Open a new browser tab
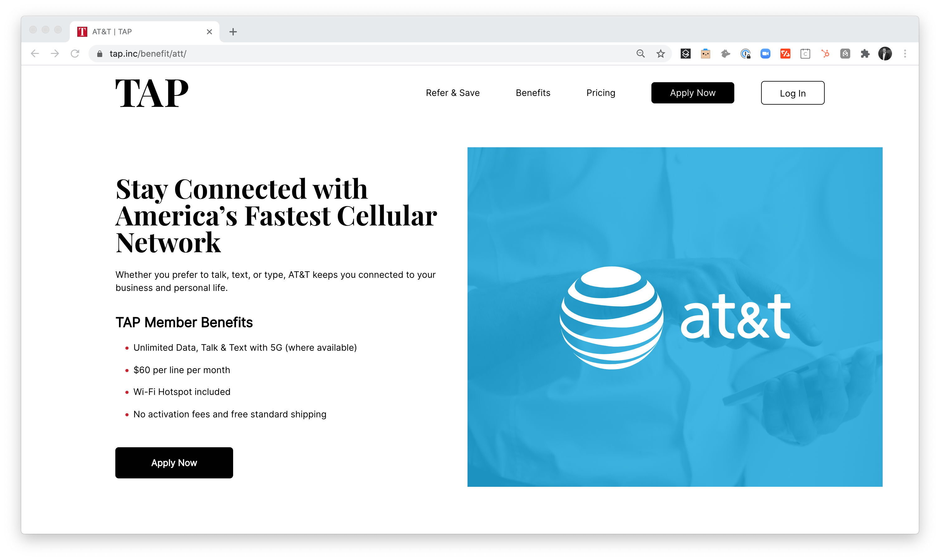This screenshot has height=560, width=940. coord(233,32)
